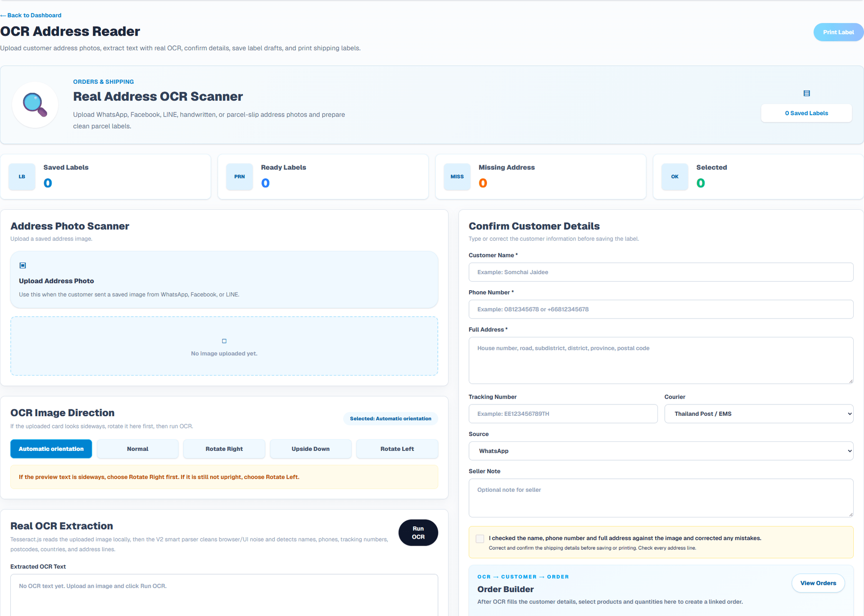Viewport: 864px width, 616px height.
Task: Click the 'OCR → CUSTOMER → ORDER' text
Action: pos(523,577)
